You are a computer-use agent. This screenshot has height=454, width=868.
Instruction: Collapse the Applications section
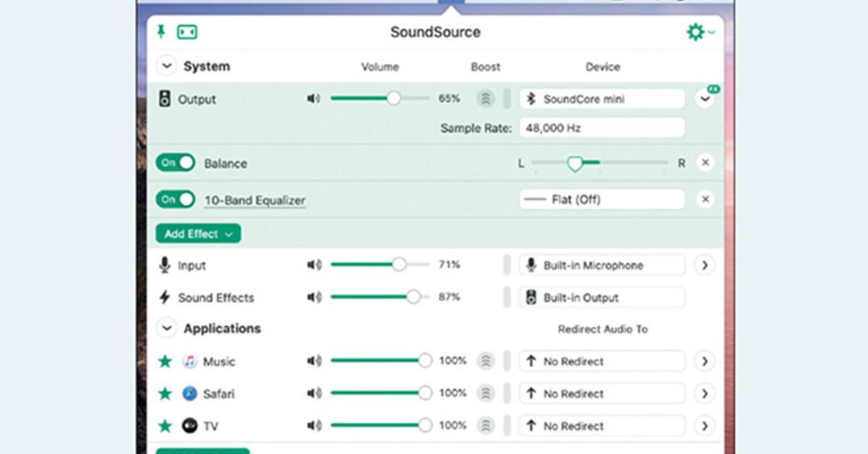[x=166, y=328]
